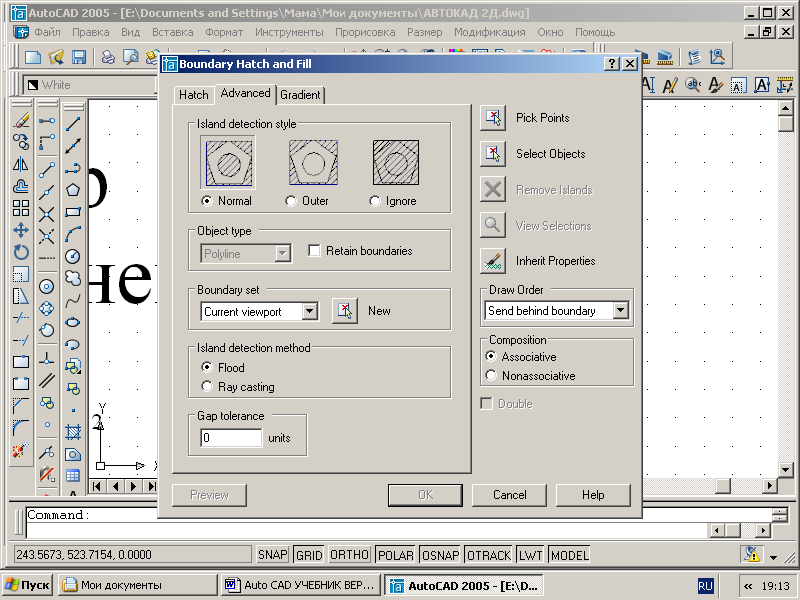Select the Rotate tool
The image size is (800, 600).
21,252
